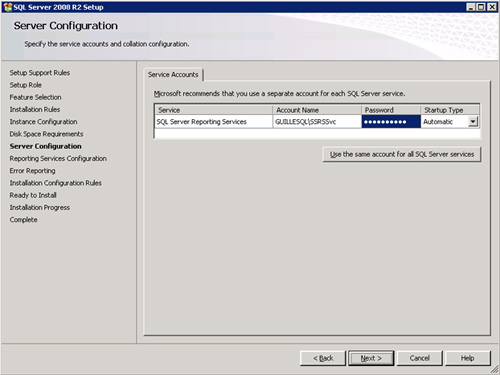Maximize the SQL Server Setup window

481,7
